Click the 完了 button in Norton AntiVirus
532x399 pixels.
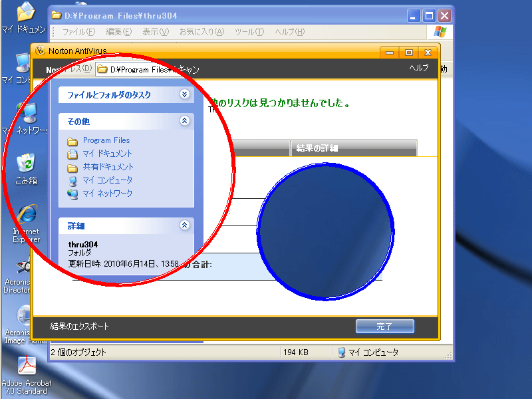tap(385, 326)
